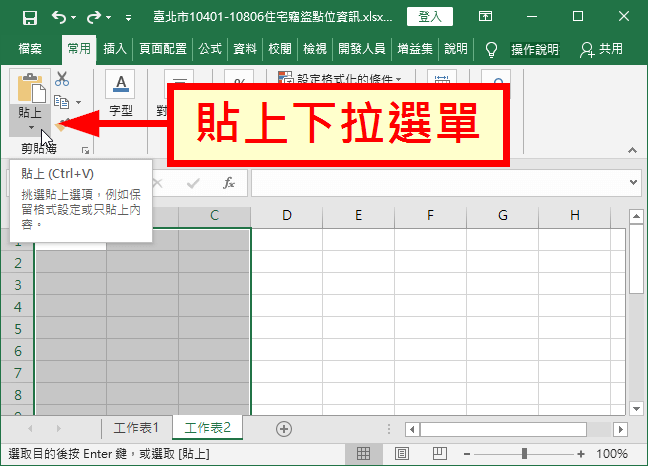
Task: Open the redo history dropdown arrow
Action: coord(109,17)
